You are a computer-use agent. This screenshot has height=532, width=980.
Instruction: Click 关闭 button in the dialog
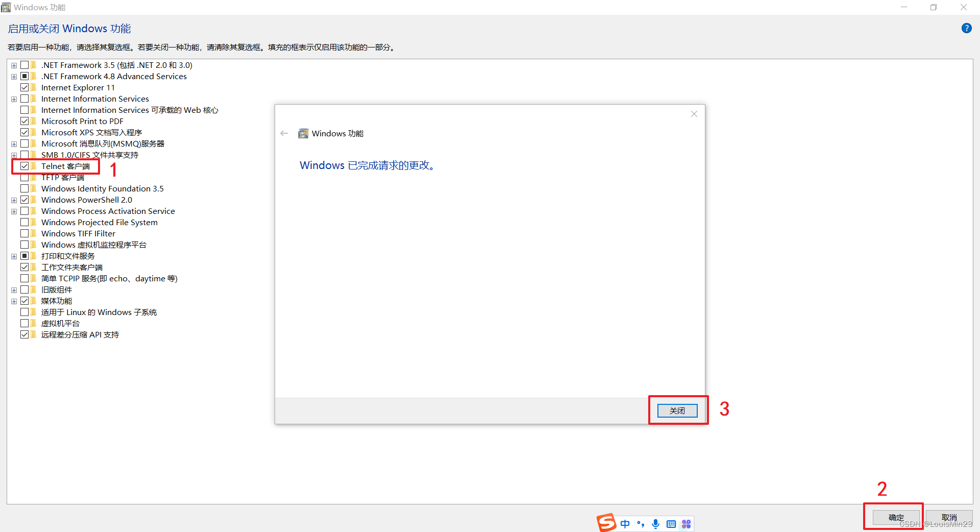pyautogui.click(x=677, y=410)
